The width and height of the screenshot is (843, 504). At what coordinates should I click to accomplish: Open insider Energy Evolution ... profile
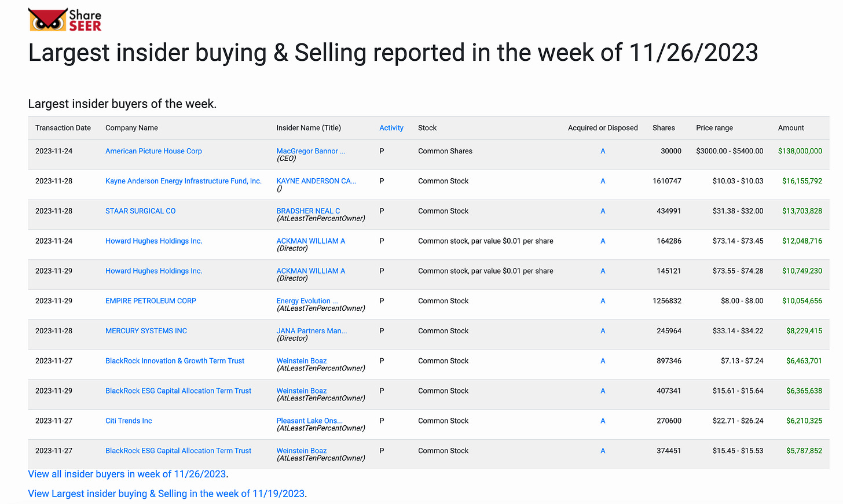[307, 301]
